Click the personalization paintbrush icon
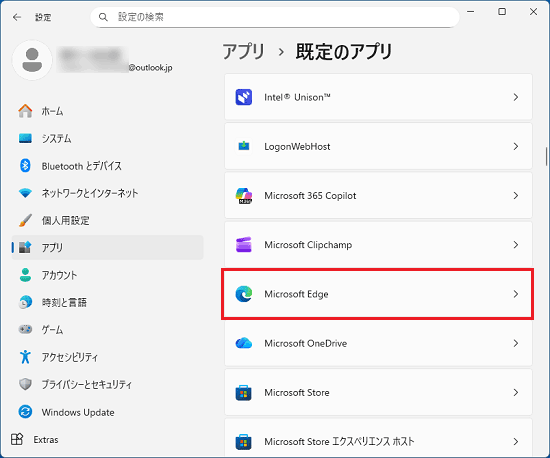550x458 pixels. 25,220
